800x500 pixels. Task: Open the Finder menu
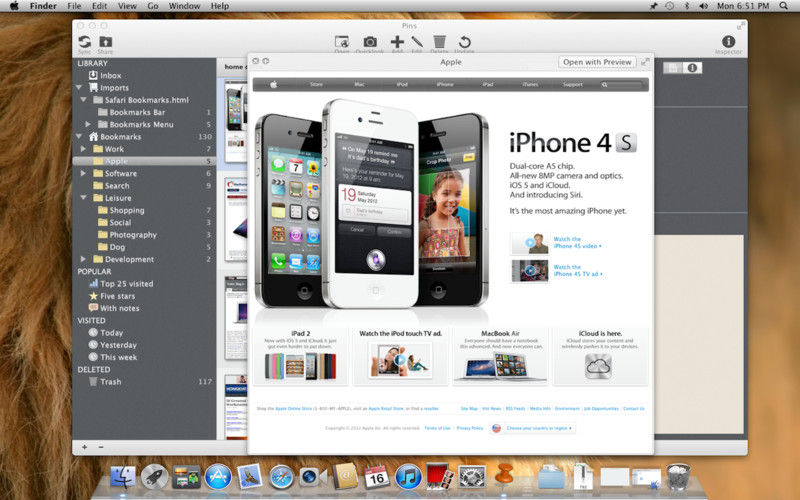point(43,6)
